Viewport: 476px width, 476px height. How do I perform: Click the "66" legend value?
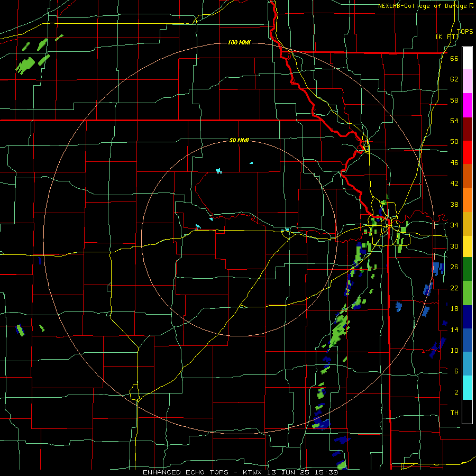[x=454, y=58]
